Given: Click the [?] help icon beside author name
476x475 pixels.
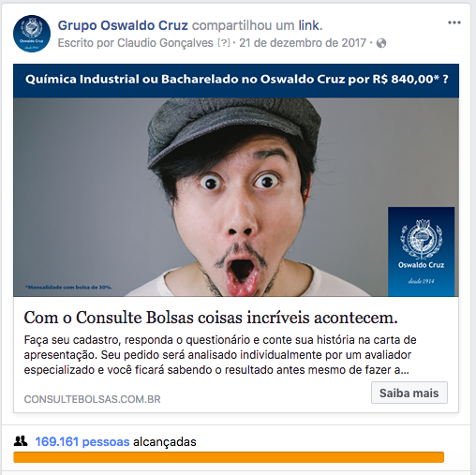Looking at the screenshot, I should (224, 43).
